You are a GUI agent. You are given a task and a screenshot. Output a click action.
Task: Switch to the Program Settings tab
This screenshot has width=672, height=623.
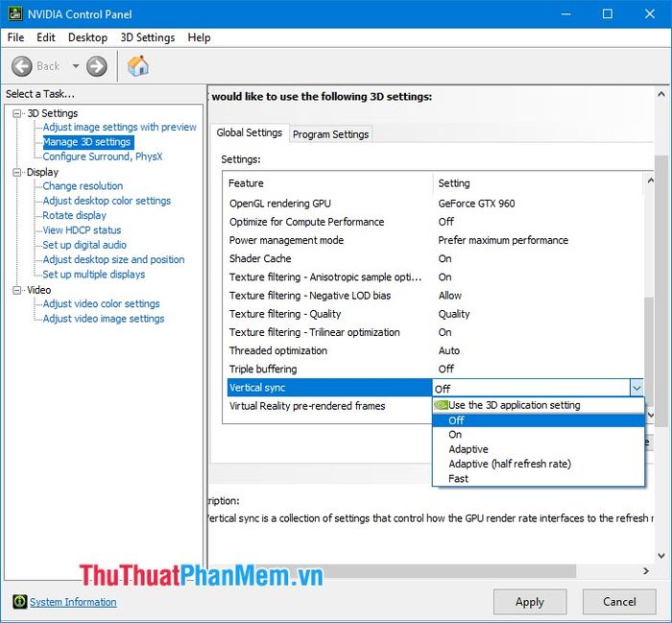pos(330,134)
